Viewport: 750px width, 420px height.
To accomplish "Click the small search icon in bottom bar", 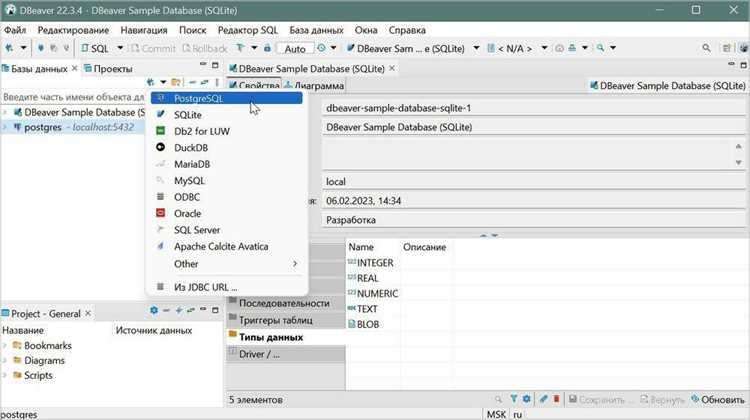I will tap(498, 399).
